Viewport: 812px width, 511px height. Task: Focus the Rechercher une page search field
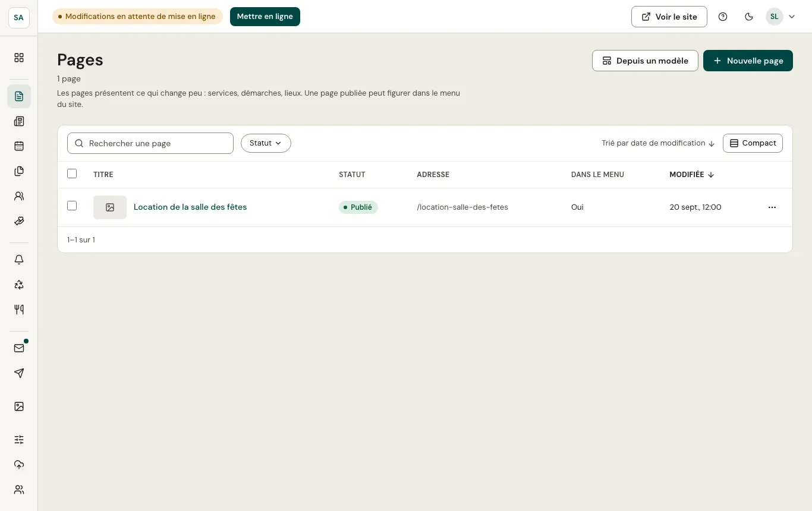tap(150, 143)
